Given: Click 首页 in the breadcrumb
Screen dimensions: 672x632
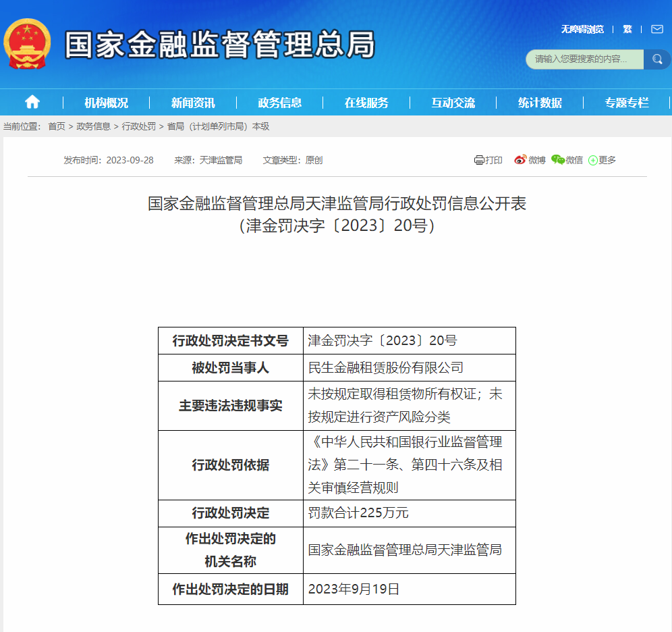Looking at the screenshot, I should pyautogui.click(x=57, y=126).
